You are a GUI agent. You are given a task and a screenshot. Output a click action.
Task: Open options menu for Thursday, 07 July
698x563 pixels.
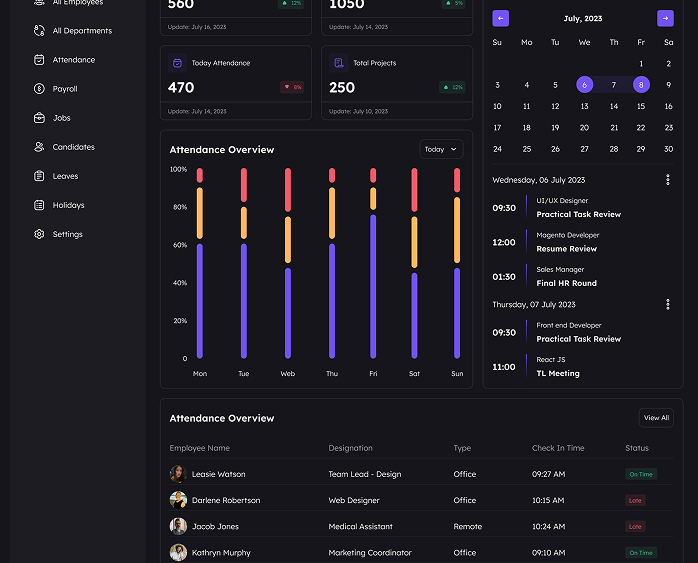[x=668, y=304]
